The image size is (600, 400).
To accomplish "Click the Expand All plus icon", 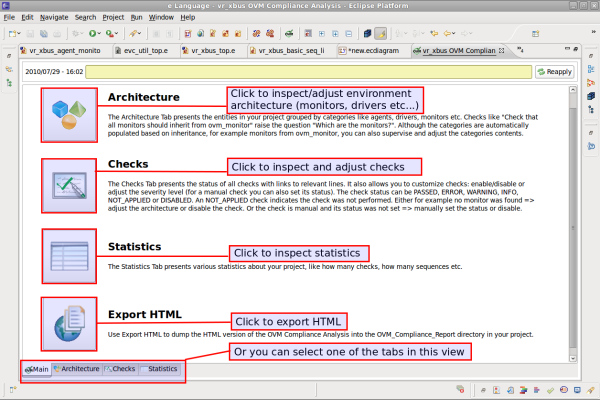I will pos(335,34).
